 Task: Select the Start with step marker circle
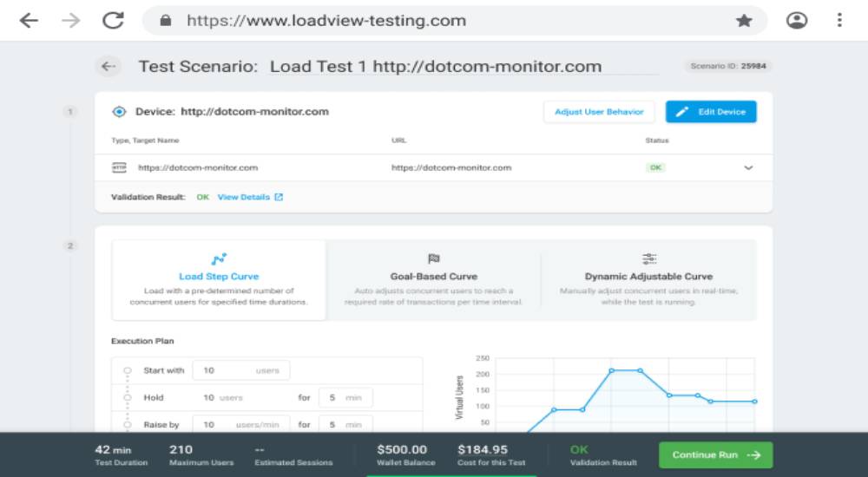[x=128, y=370]
